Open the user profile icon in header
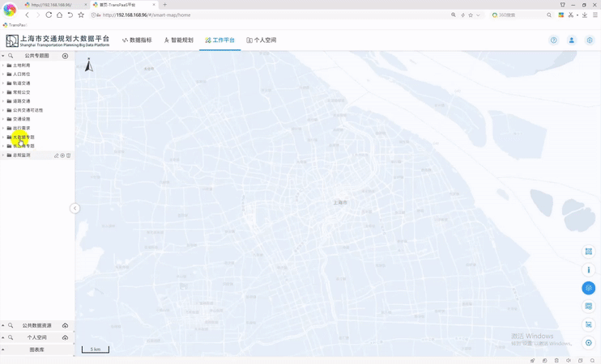 point(572,40)
